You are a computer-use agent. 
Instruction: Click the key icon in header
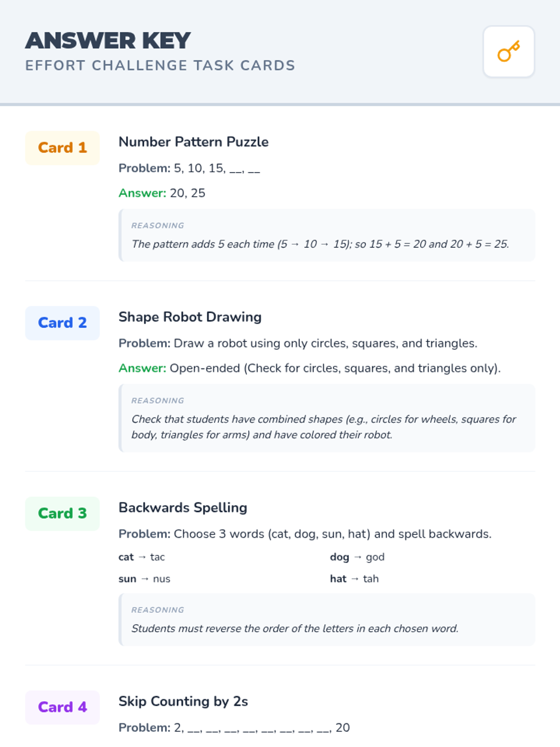(509, 51)
